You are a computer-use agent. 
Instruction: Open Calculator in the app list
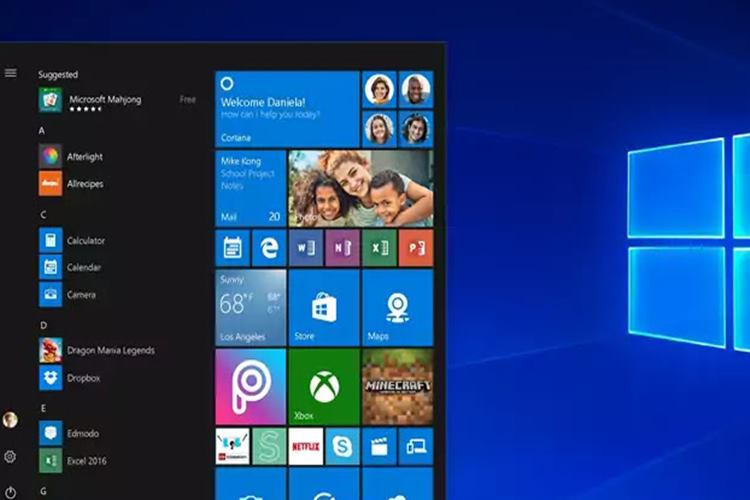(x=73, y=240)
